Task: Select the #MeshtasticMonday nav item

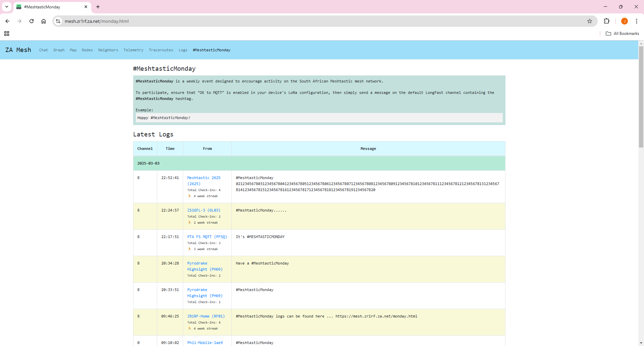Action: pos(212,50)
